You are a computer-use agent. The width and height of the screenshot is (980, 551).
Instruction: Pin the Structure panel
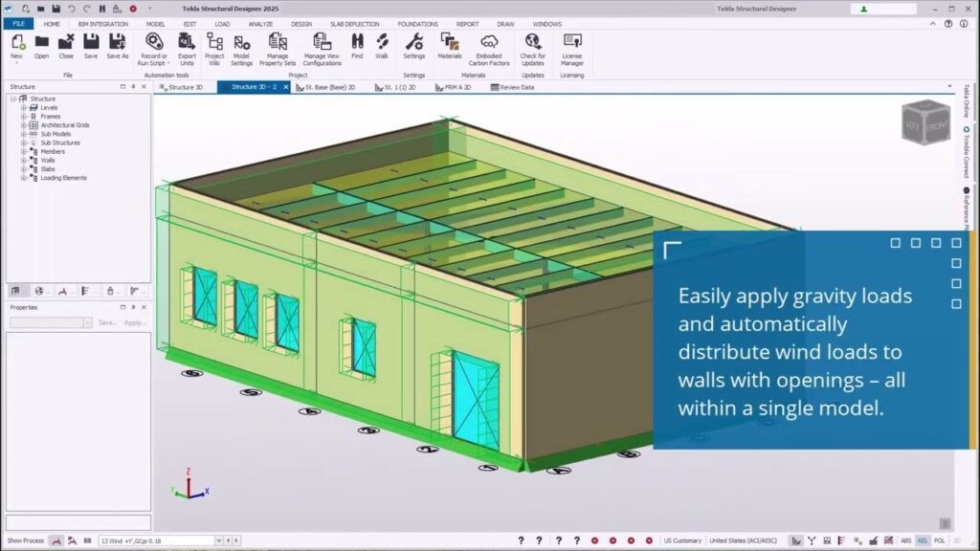(133, 87)
